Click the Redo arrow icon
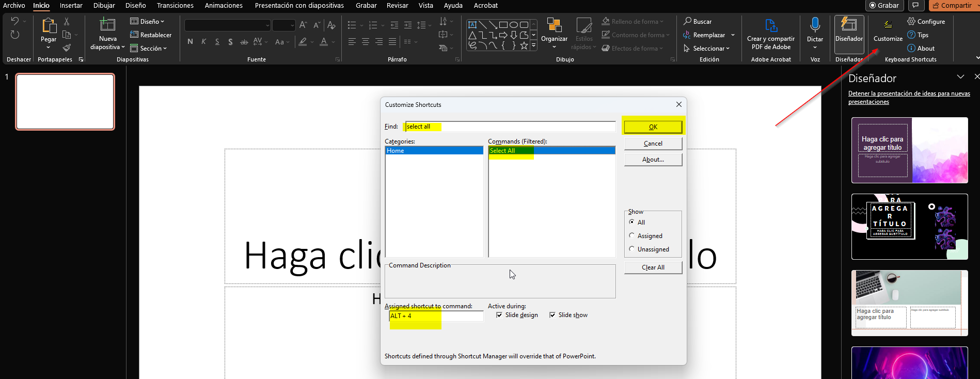The width and height of the screenshot is (980, 379). click(x=15, y=35)
